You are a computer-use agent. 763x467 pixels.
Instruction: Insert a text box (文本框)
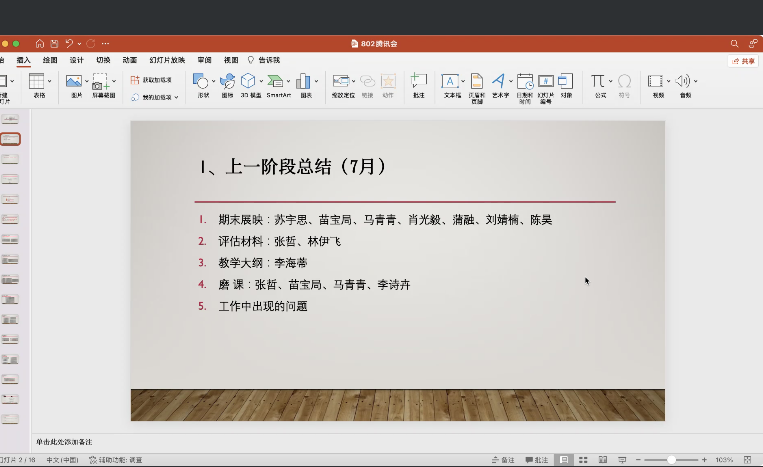coord(450,82)
